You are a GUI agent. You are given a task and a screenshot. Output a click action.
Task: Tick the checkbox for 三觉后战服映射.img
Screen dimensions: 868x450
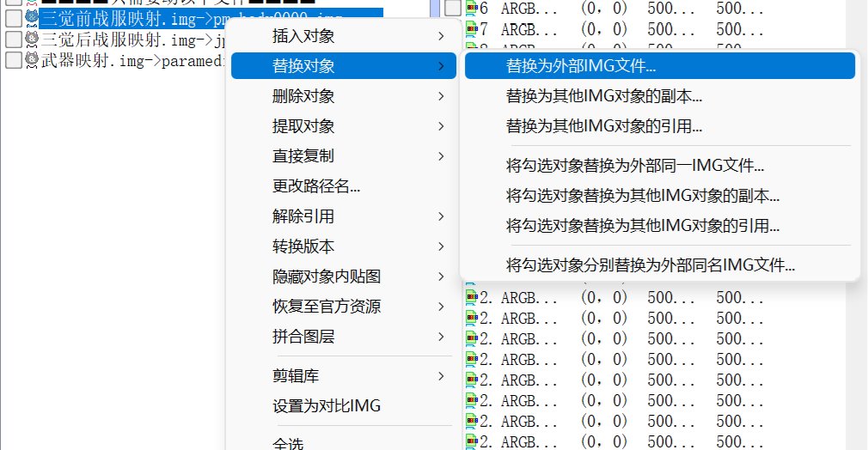[13, 40]
